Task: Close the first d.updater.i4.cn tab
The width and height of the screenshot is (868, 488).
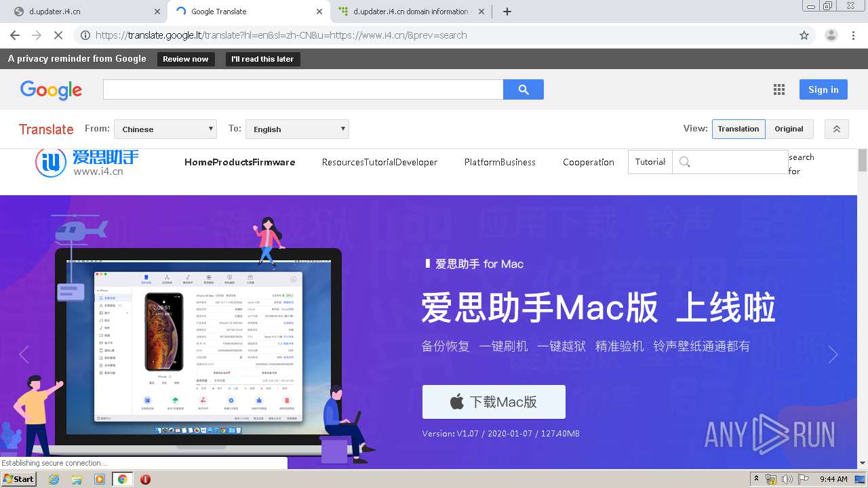Action: pyautogui.click(x=157, y=12)
